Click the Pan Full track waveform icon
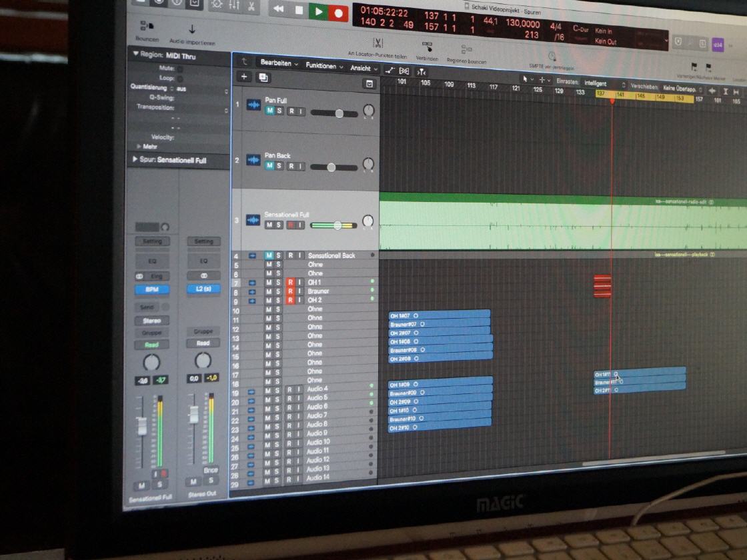Viewport: 747px width, 560px height. point(253,105)
